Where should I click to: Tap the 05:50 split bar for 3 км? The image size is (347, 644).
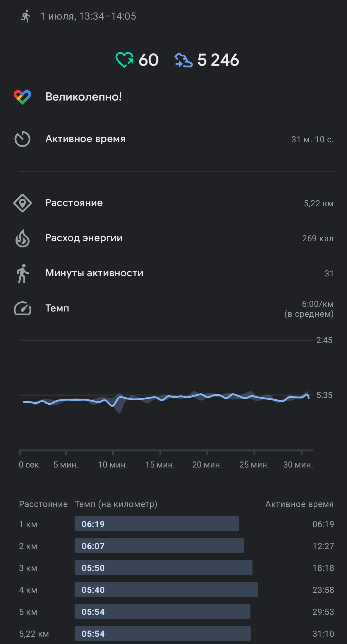point(164,568)
